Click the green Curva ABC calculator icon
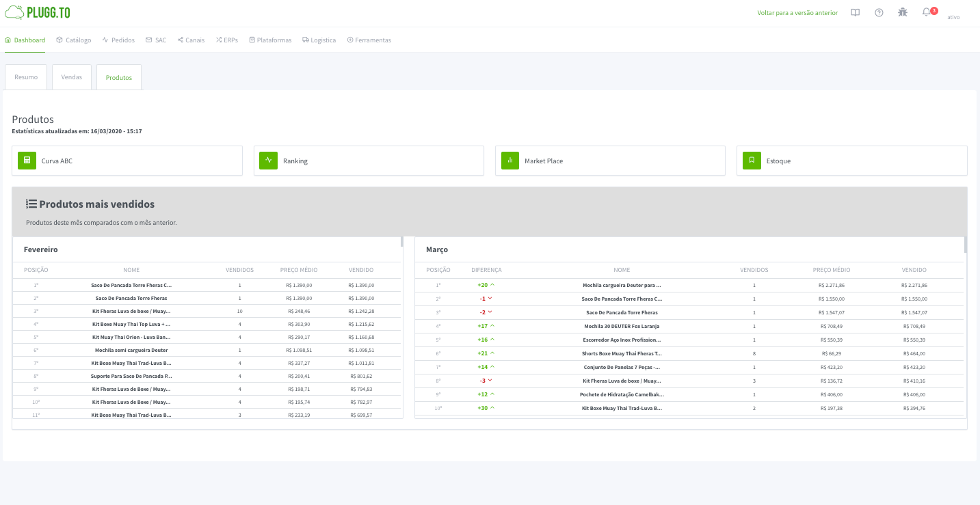 coord(27,161)
